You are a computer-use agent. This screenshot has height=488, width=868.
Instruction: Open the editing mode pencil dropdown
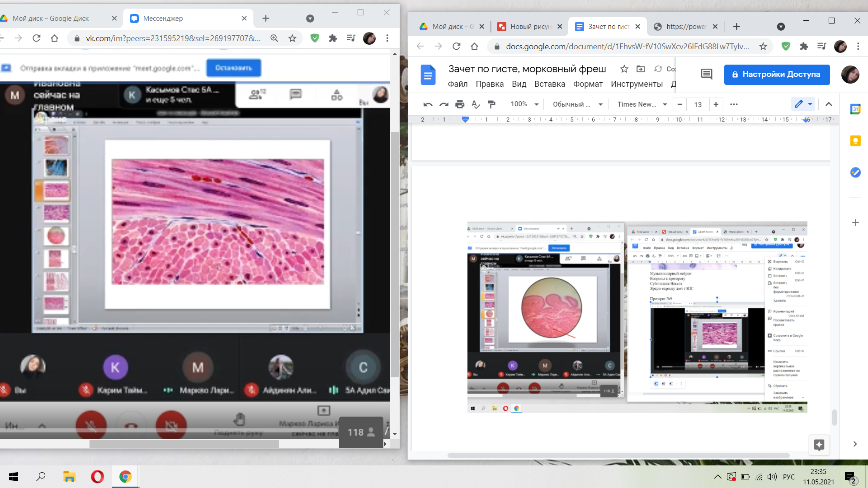(803, 104)
